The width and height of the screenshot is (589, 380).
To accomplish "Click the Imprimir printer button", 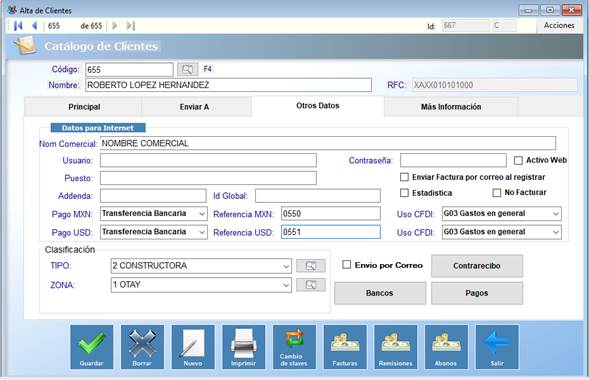I will coord(243,347).
